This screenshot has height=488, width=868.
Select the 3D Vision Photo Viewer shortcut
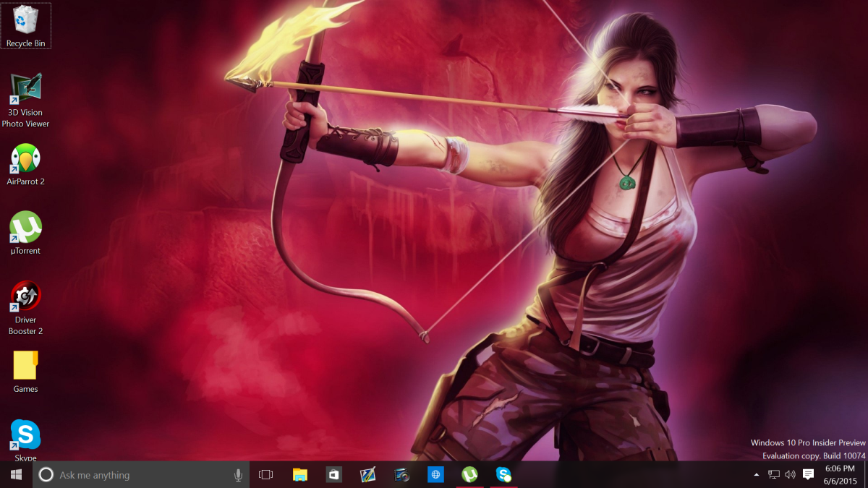[25, 101]
